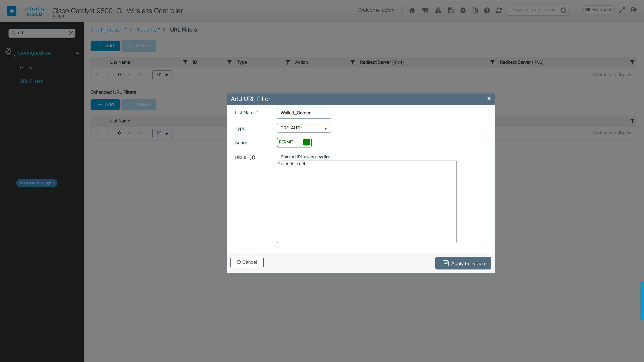Click the Cancel button
The width and height of the screenshot is (644, 362).
pyautogui.click(x=247, y=262)
